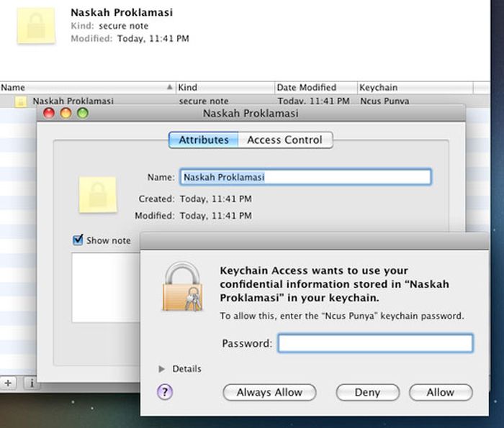The width and height of the screenshot is (504, 428).
Task: Click the plus add item button
Action: [9, 383]
